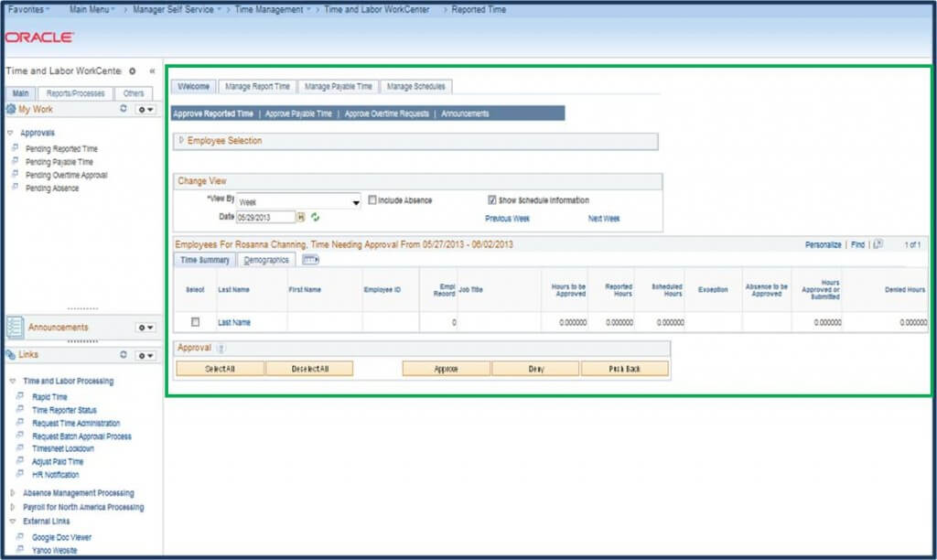Click icon beside Timesheet Lockdown link
The width and height of the screenshot is (937, 560).
tap(20, 447)
